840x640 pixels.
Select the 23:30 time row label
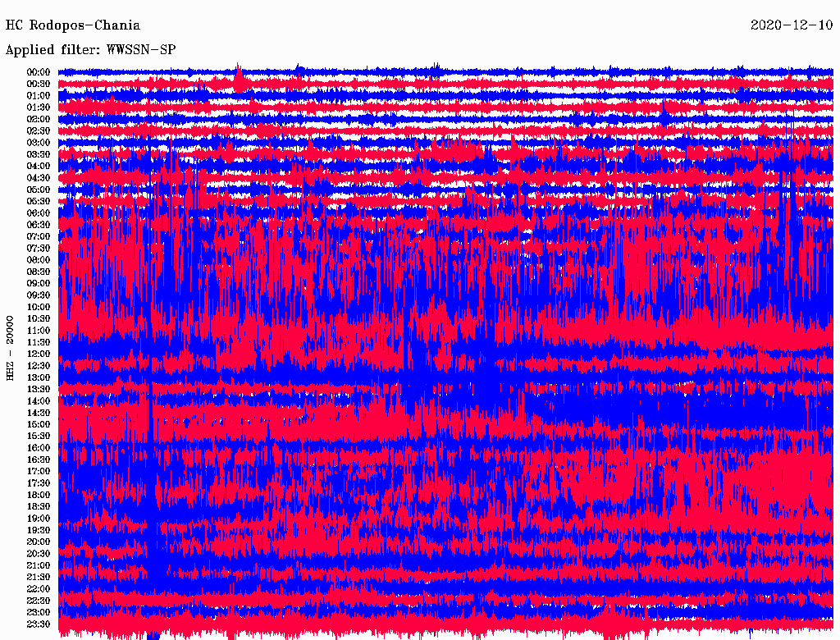[x=39, y=624]
